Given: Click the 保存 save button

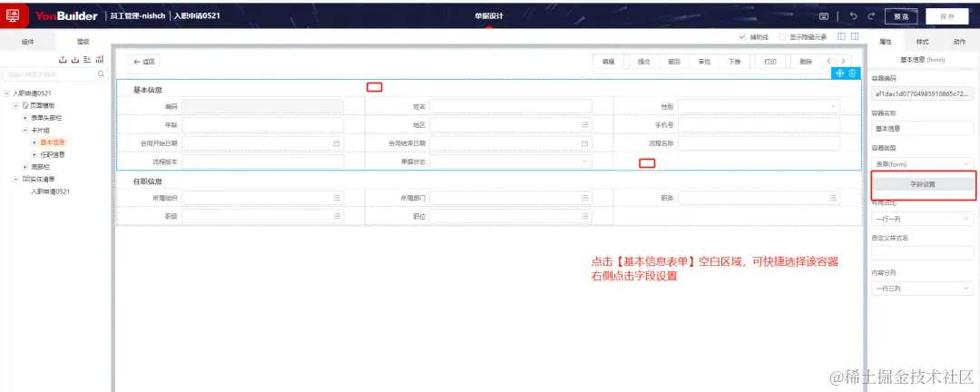Looking at the screenshot, I should [x=946, y=17].
